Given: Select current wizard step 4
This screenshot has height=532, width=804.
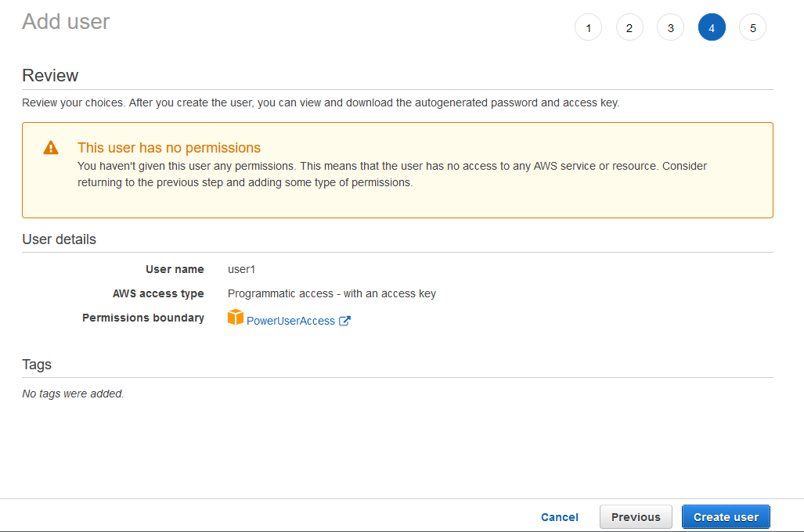Looking at the screenshot, I should pyautogui.click(x=712, y=28).
